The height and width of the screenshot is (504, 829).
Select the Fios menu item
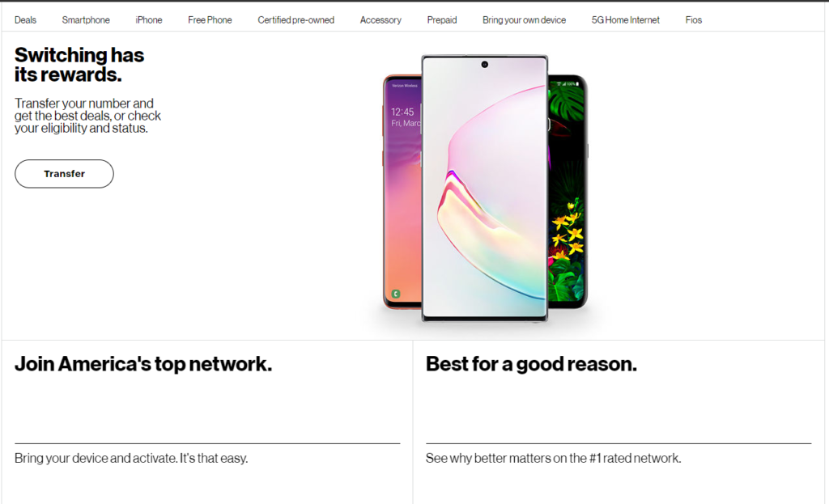[x=694, y=19]
